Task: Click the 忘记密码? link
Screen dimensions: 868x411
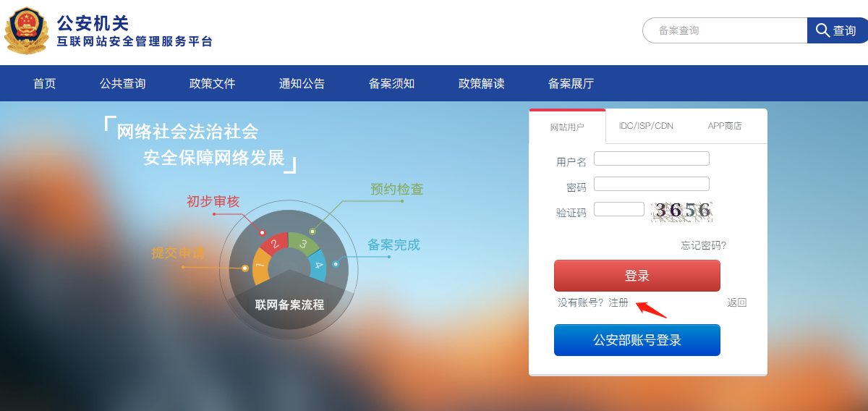Action: click(704, 245)
